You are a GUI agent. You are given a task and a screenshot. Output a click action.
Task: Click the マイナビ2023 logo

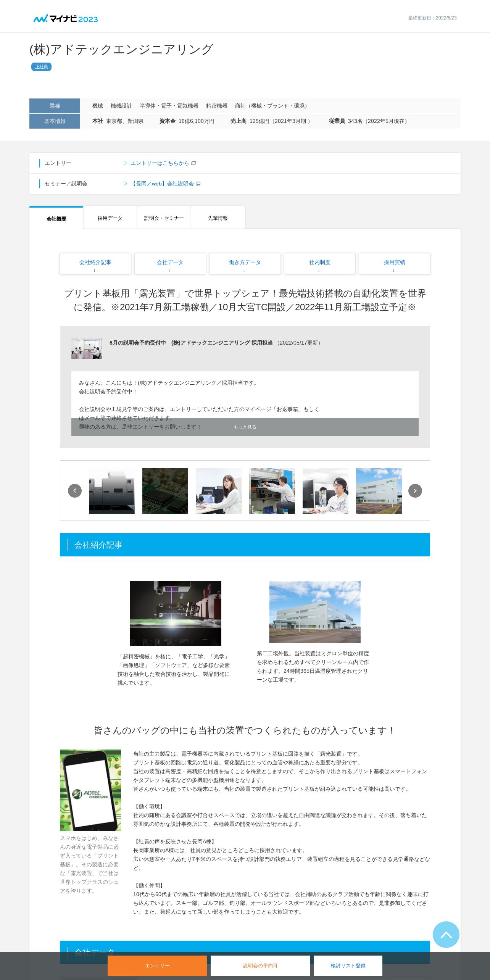point(66,19)
